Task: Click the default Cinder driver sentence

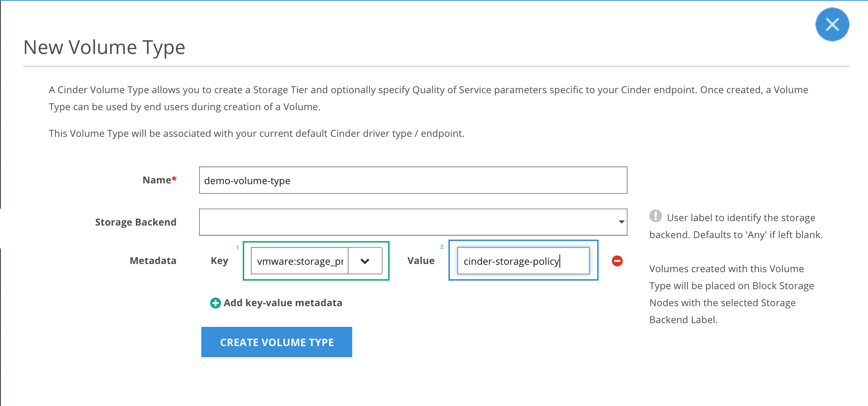Action: [256, 133]
